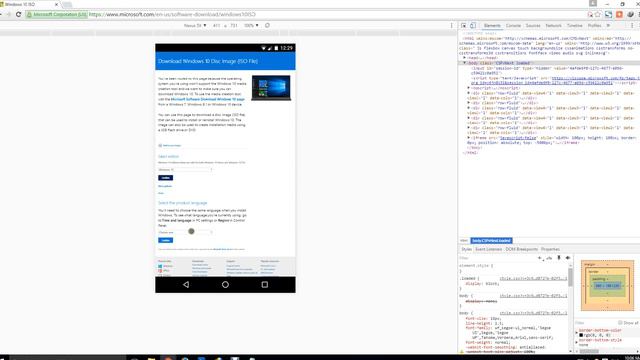Open the Network tab
The height and width of the screenshot is (360, 640).
point(553,25)
